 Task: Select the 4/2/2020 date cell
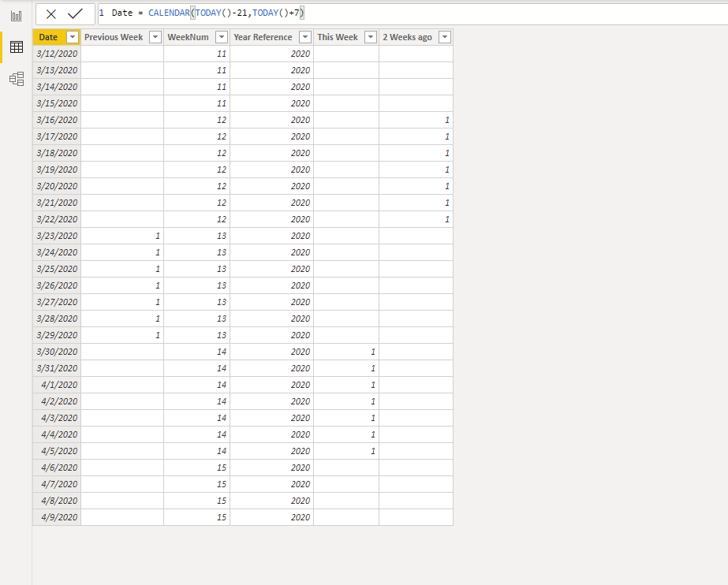[57, 401]
